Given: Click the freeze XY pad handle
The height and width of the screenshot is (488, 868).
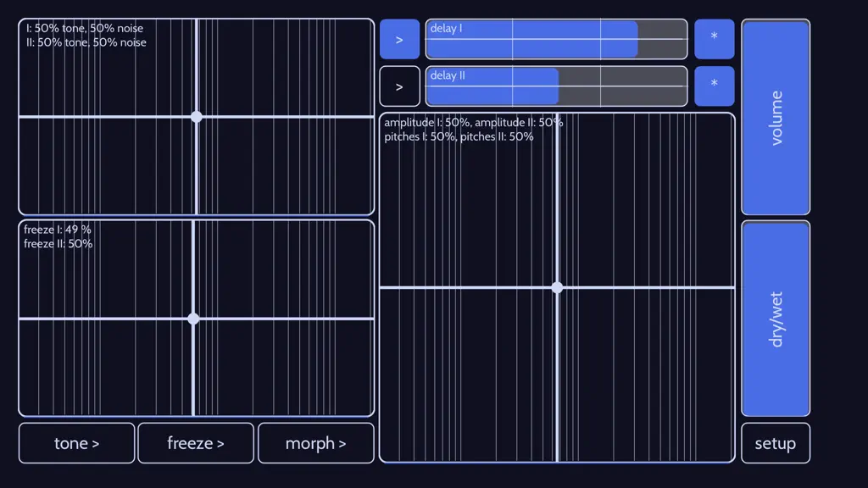Looking at the screenshot, I should 193,319.
